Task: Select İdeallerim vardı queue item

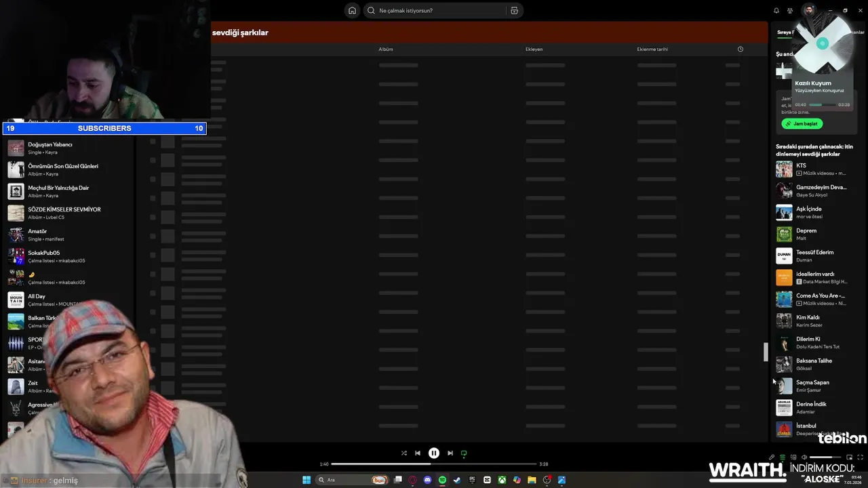Action: (817, 277)
